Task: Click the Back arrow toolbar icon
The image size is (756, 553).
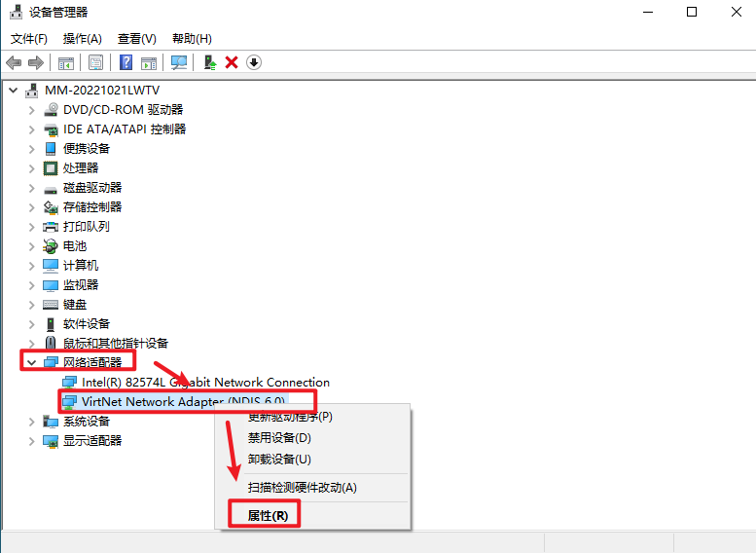Action: pyautogui.click(x=14, y=62)
